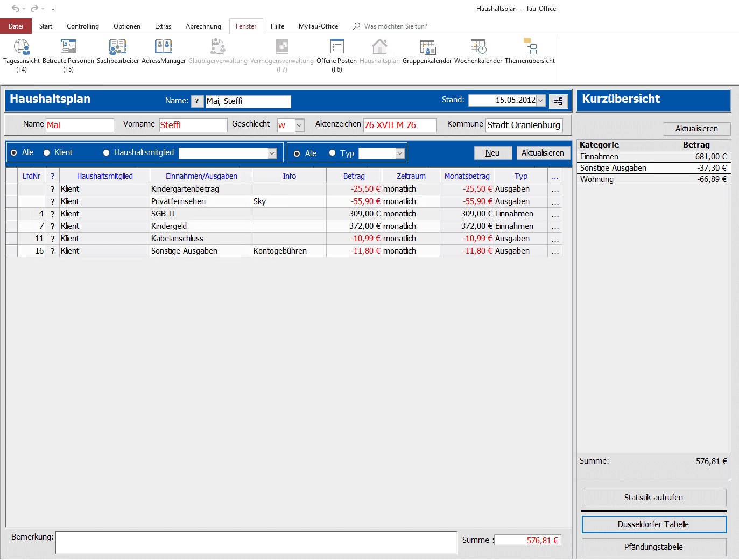
Task: Open the Abrechnung tab
Action: 203,26
